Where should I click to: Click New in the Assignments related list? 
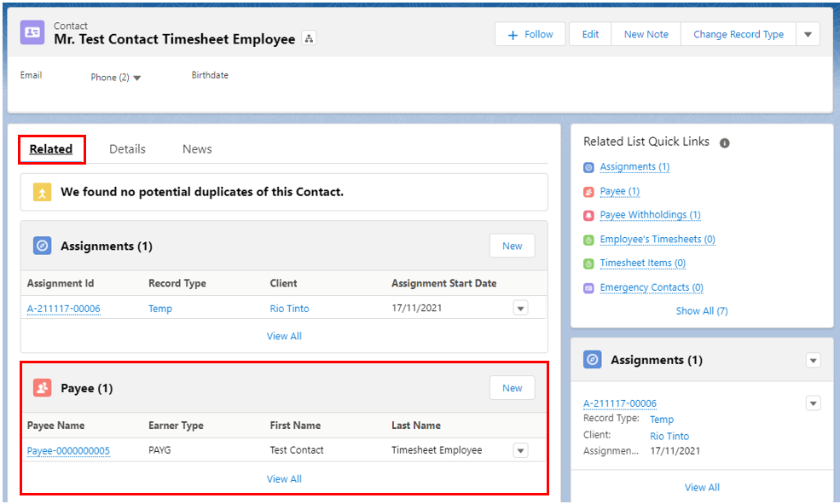[513, 246]
